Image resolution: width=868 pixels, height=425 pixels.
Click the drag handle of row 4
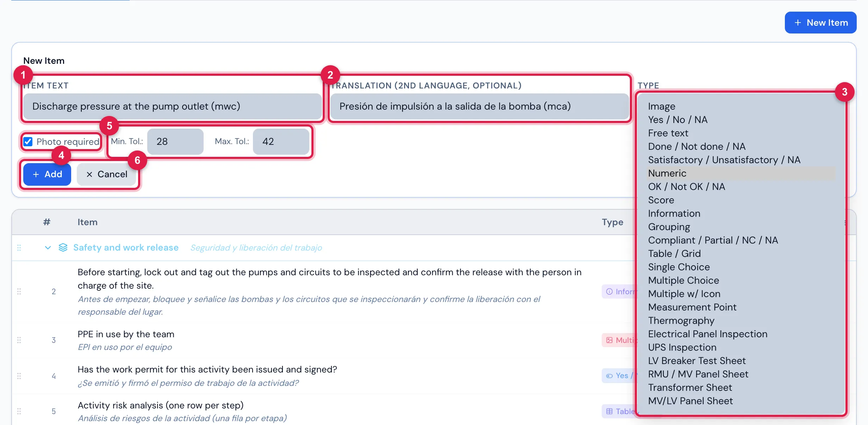pos(19,376)
